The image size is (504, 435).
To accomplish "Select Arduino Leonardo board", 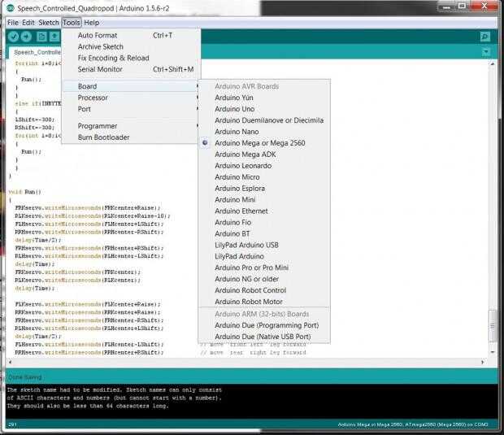I will point(264,166).
